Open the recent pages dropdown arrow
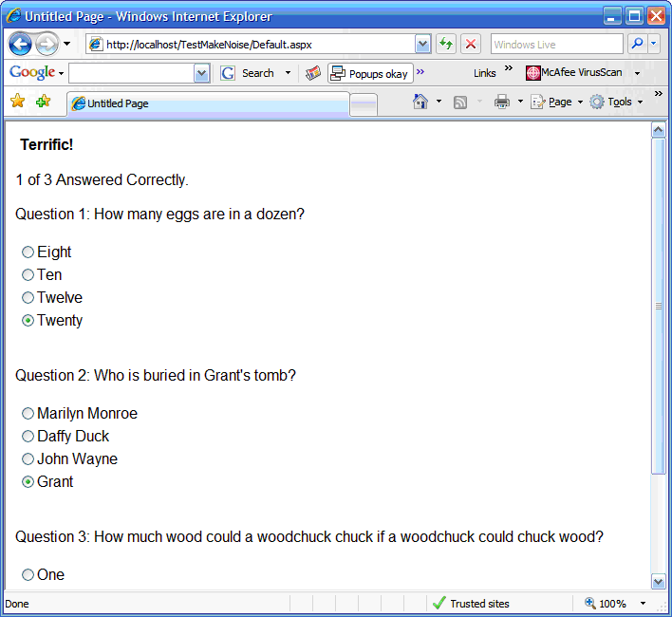 [66, 44]
